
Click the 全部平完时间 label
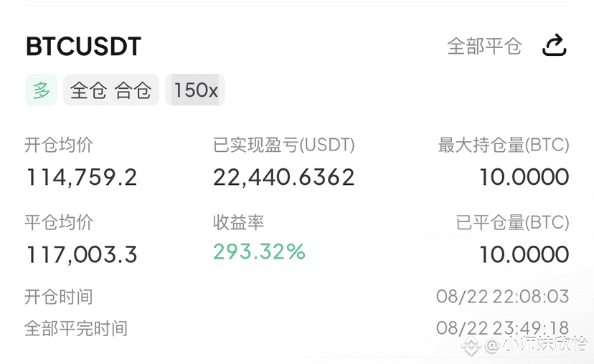coord(76,328)
